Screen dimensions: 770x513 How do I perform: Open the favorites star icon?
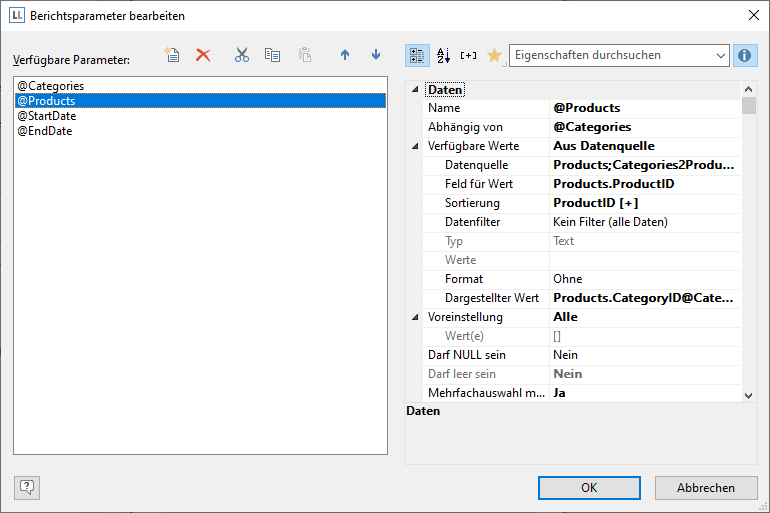(494, 55)
